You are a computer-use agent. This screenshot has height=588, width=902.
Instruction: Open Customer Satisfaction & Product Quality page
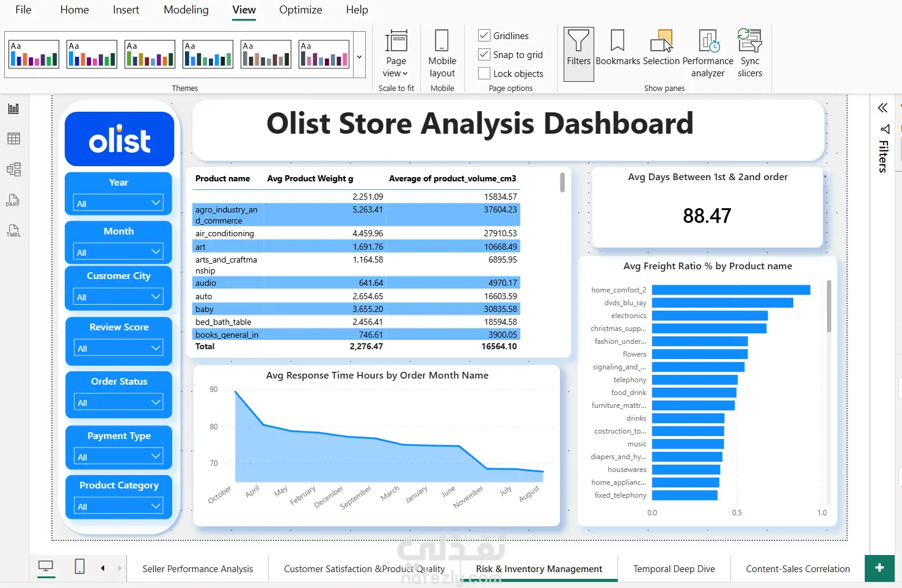tap(365, 568)
